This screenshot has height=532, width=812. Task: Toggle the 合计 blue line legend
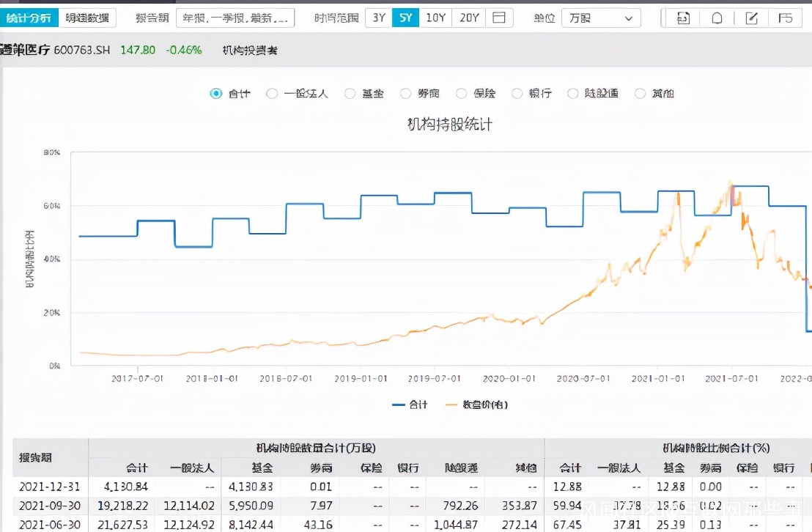click(410, 404)
